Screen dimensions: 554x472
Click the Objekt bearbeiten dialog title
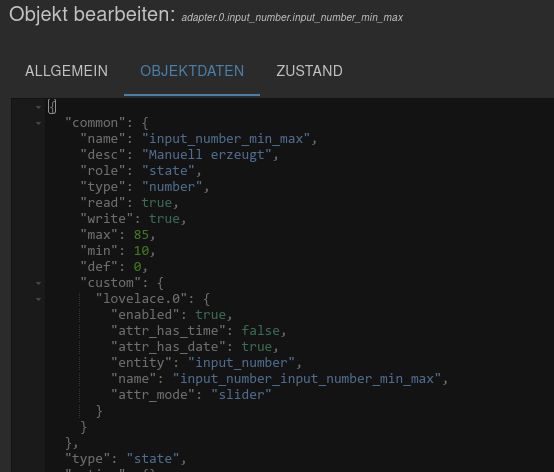(92, 15)
